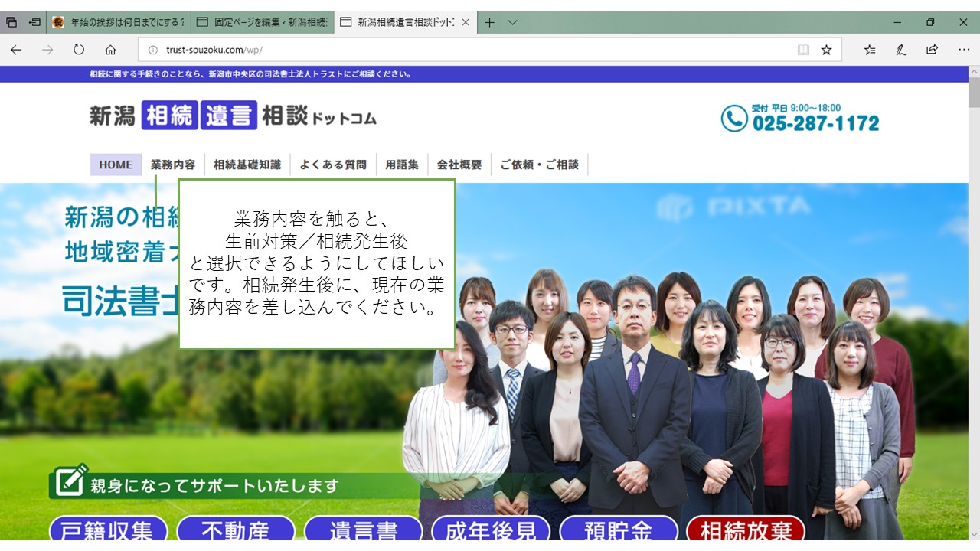This screenshot has width=980, height=551.
Task: Click the 受付 平日 9:00〜18:00 text
Action: point(796,108)
